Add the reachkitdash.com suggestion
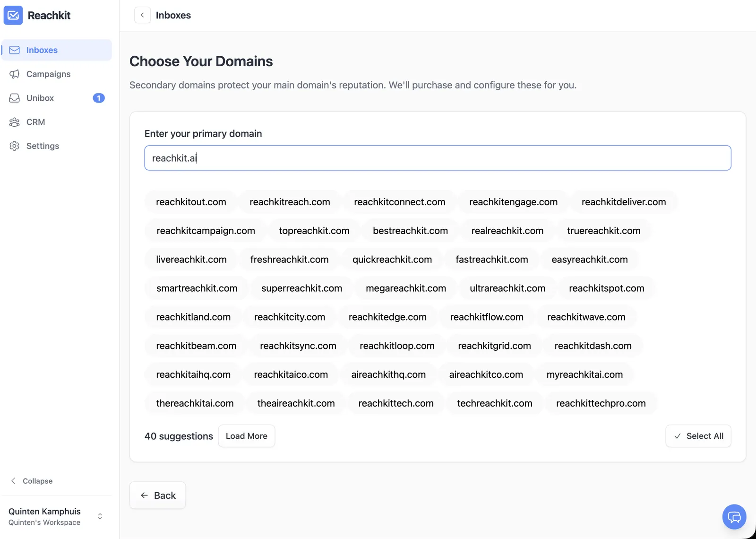The height and width of the screenshot is (539, 756). point(593,346)
